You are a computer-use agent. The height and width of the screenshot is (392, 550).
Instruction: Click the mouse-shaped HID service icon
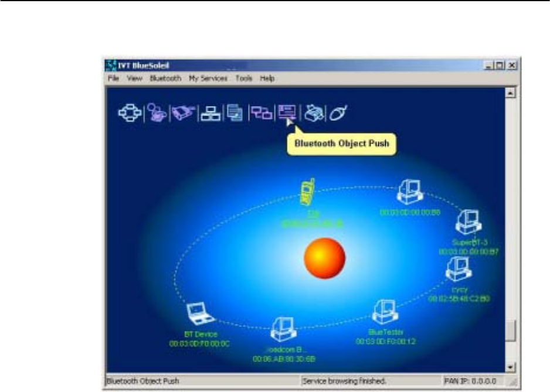point(338,113)
